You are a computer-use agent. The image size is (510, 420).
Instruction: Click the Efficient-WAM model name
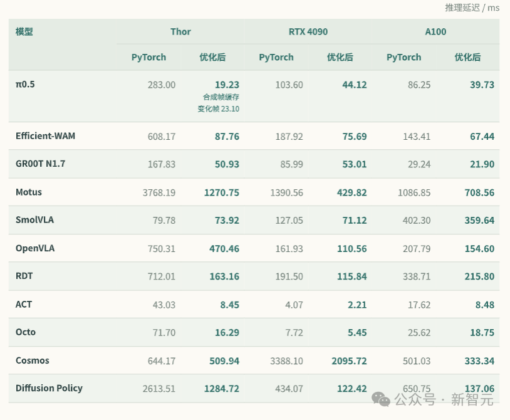tap(45, 135)
